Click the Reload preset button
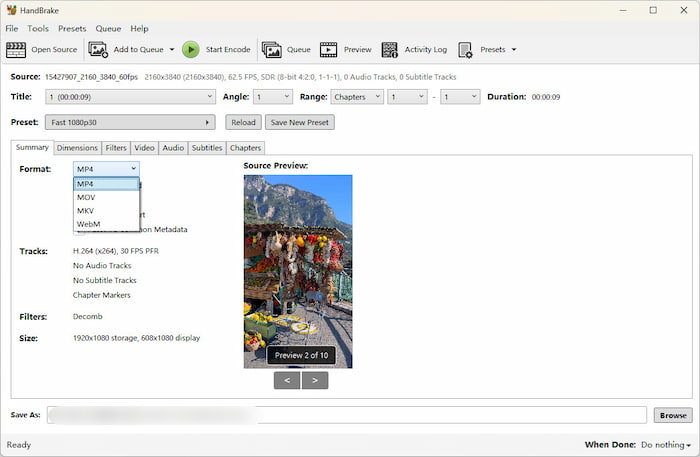Screen dimensions: 700x457 [243, 122]
